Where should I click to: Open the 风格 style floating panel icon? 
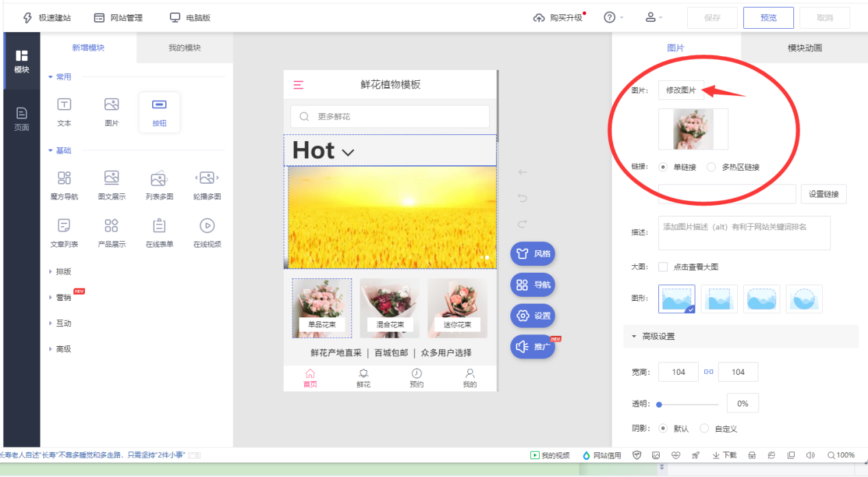pos(532,253)
